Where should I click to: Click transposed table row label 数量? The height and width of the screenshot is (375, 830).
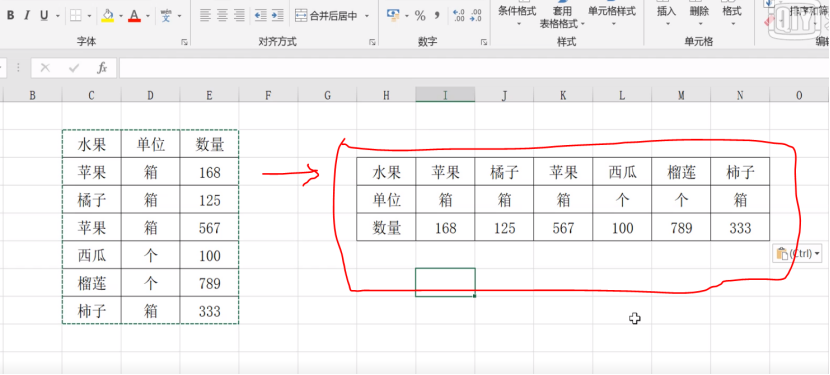[386, 228]
